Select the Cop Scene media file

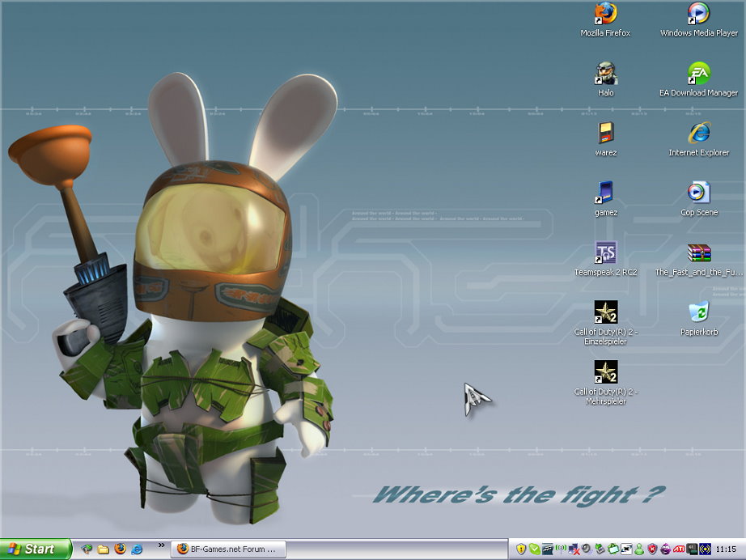[698, 199]
